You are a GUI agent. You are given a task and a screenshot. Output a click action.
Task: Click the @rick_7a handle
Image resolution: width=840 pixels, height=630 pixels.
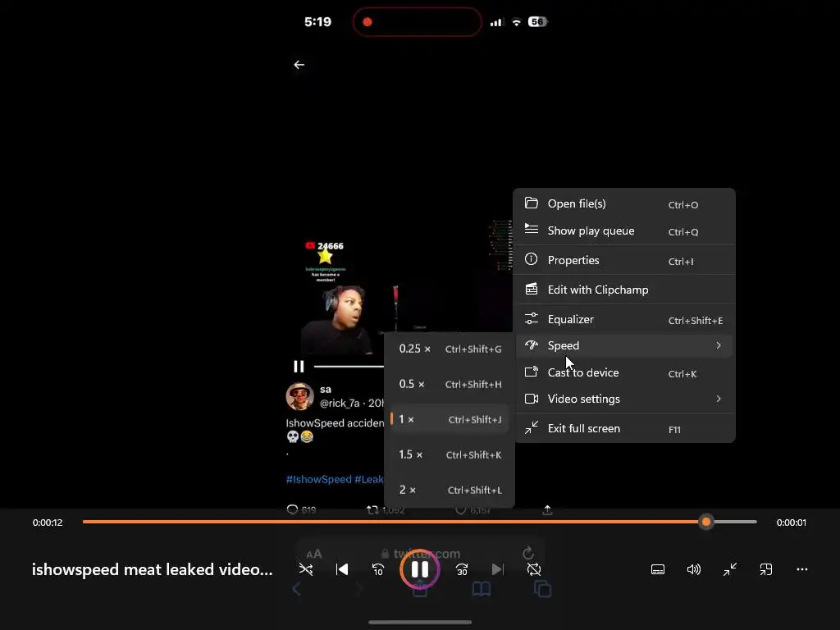coord(340,404)
